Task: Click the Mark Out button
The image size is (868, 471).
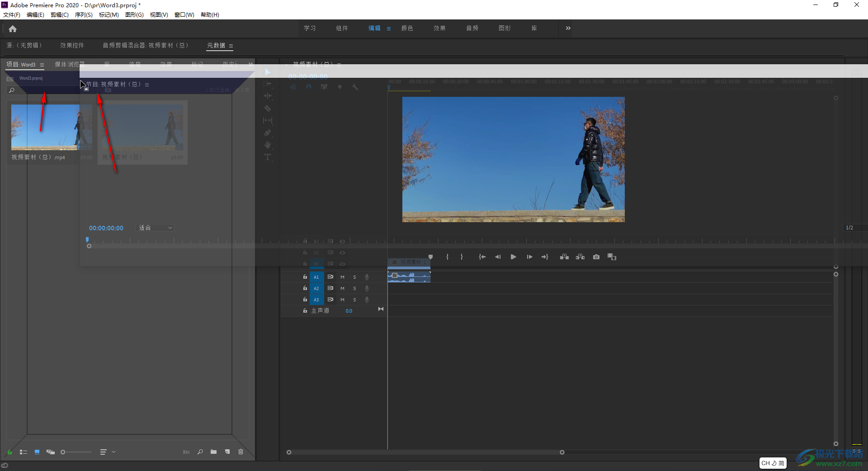Action: point(462,257)
